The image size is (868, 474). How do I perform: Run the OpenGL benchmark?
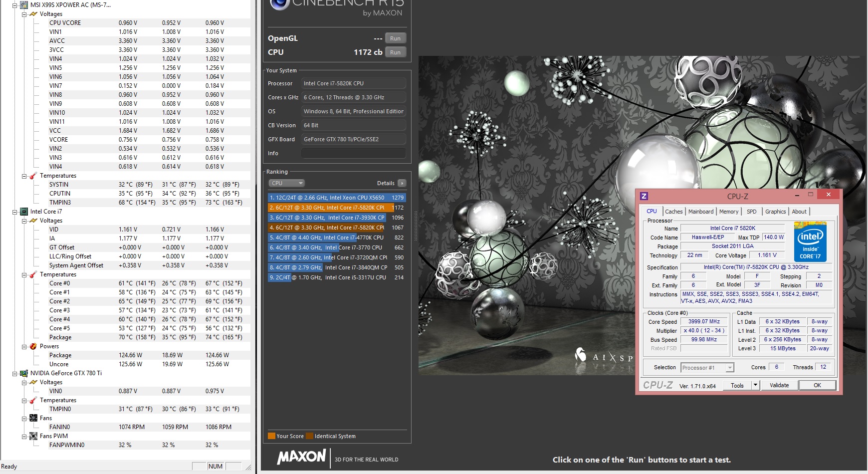(x=395, y=38)
